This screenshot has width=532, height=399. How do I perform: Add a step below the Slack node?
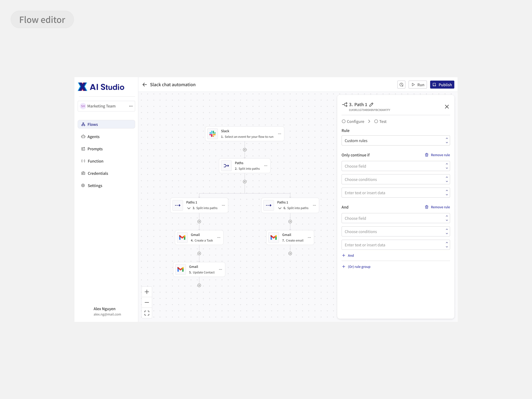(x=245, y=150)
